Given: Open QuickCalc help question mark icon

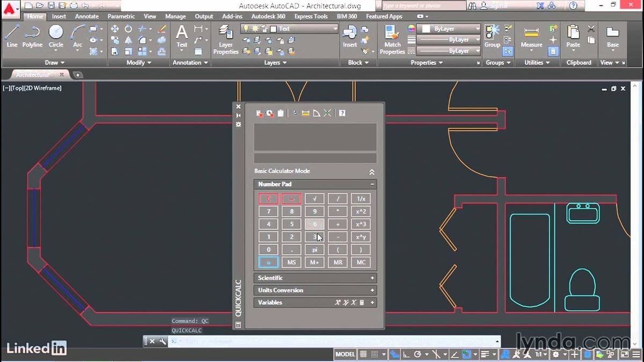Looking at the screenshot, I should point(342,113).
